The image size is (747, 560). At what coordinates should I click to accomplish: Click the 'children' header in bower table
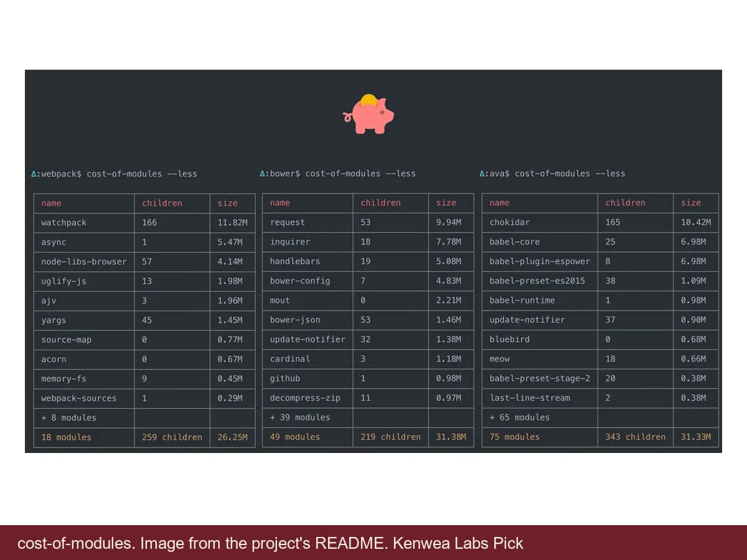coord(380,203)
